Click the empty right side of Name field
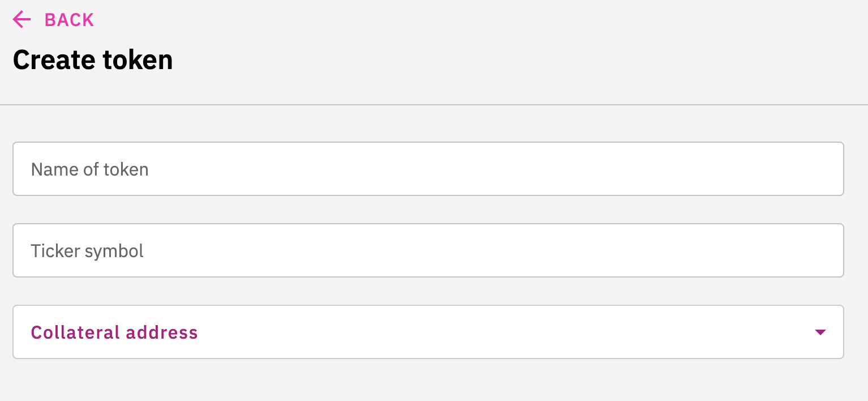868x401 pixels. tap(736, 169)
